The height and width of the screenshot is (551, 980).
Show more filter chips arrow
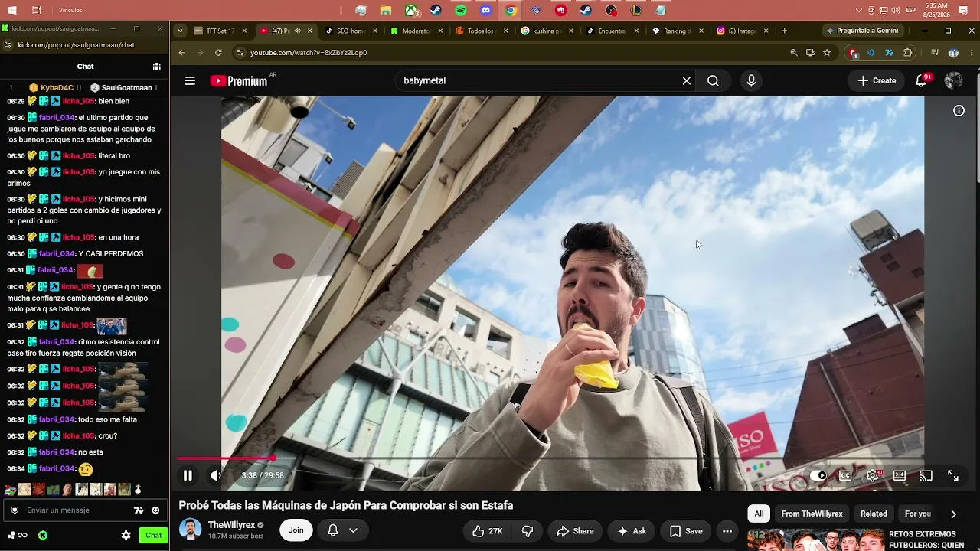pos(953,514)
